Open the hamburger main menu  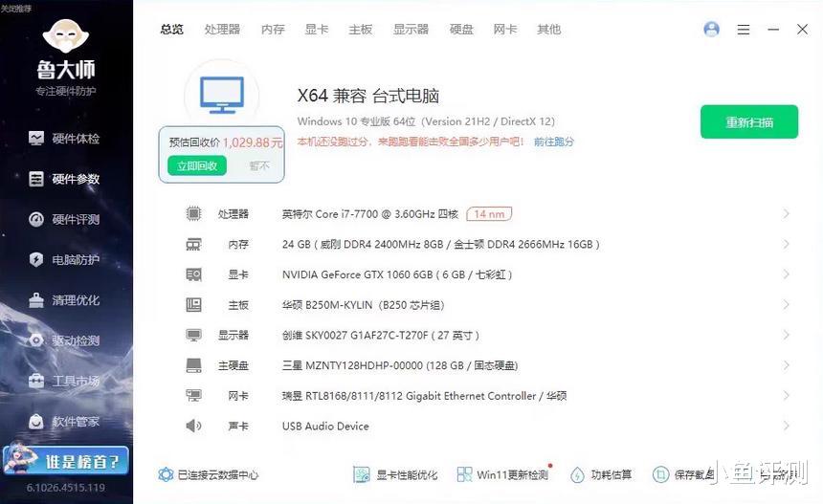point(744,30)
